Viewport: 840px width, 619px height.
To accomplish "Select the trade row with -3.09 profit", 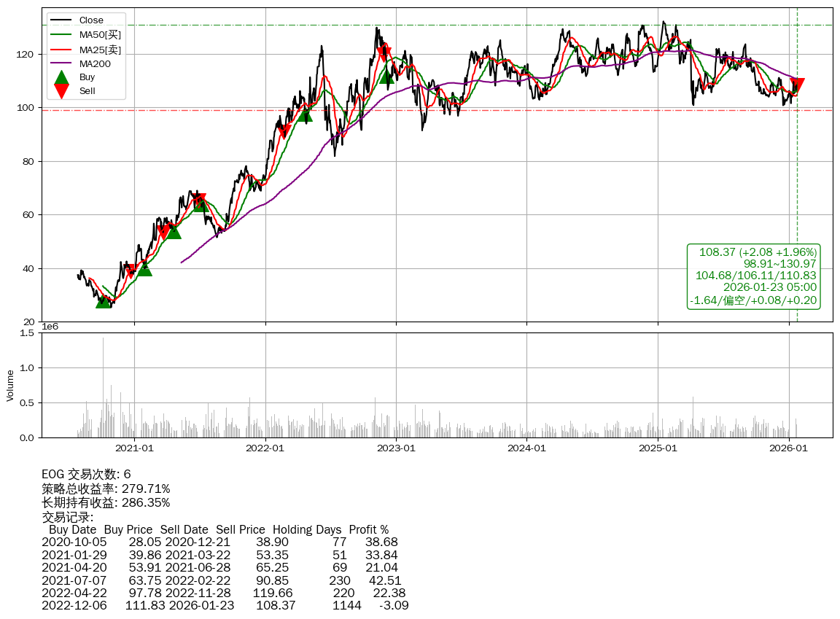I will [225, 605].
